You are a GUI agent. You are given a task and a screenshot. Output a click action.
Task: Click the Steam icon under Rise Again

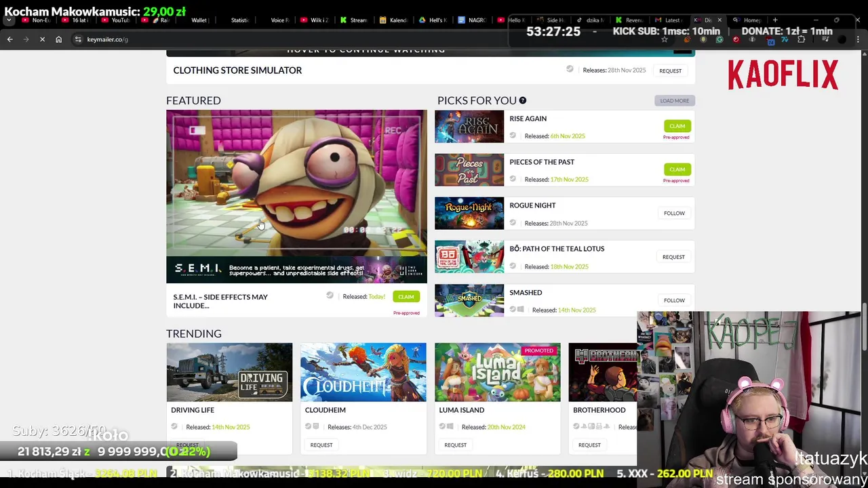(513, 136)
